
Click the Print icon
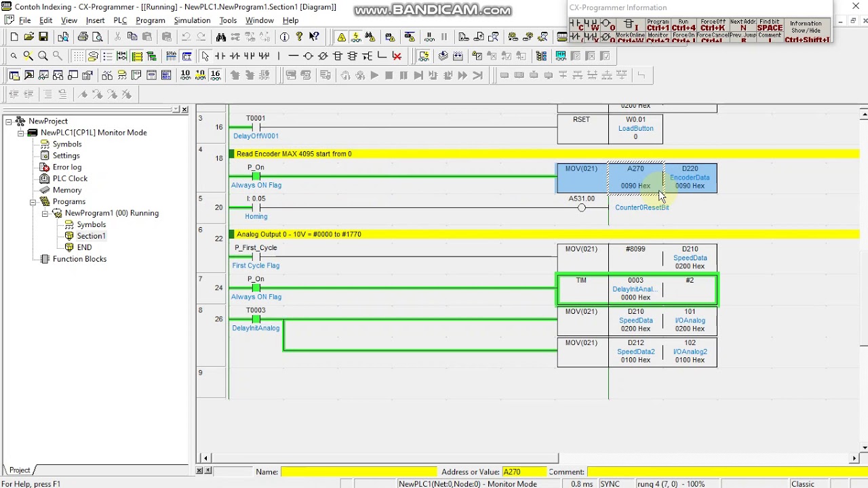pyautogui.click(x=83, y=37)
